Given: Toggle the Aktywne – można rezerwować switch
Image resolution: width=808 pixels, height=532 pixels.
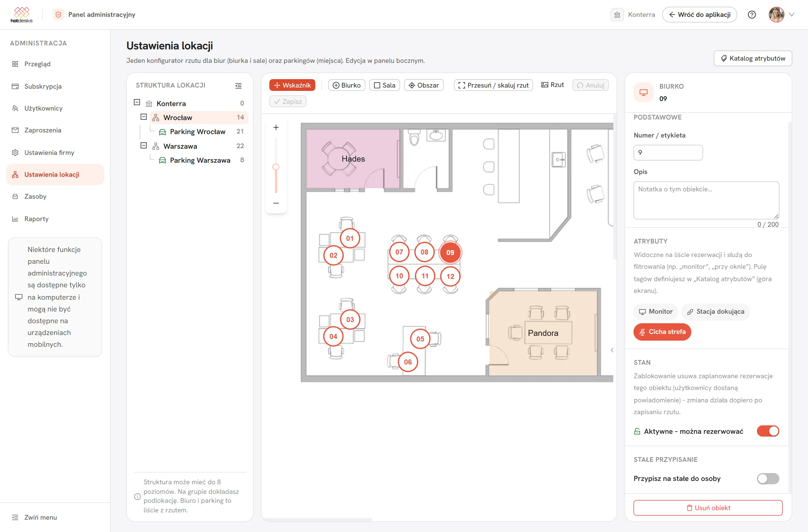Looking at the screenshot, I should pos(768,431).
